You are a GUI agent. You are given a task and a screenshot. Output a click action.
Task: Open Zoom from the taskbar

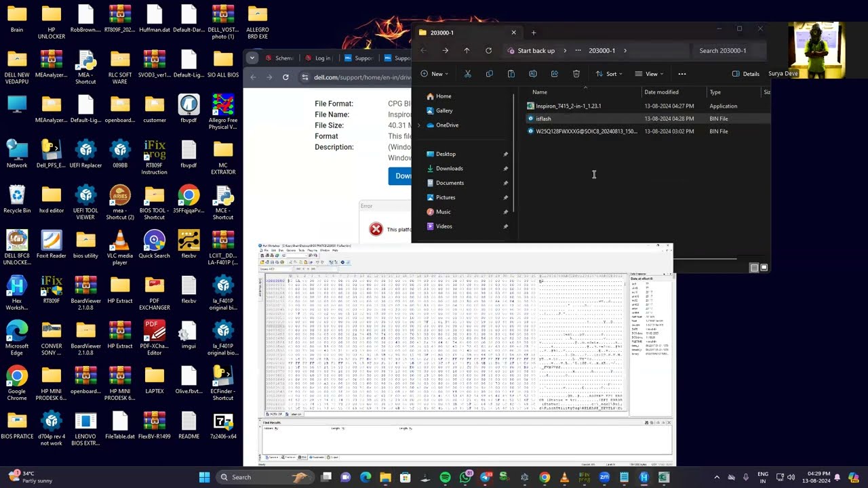pyautogui.click(x=604, y=477)
